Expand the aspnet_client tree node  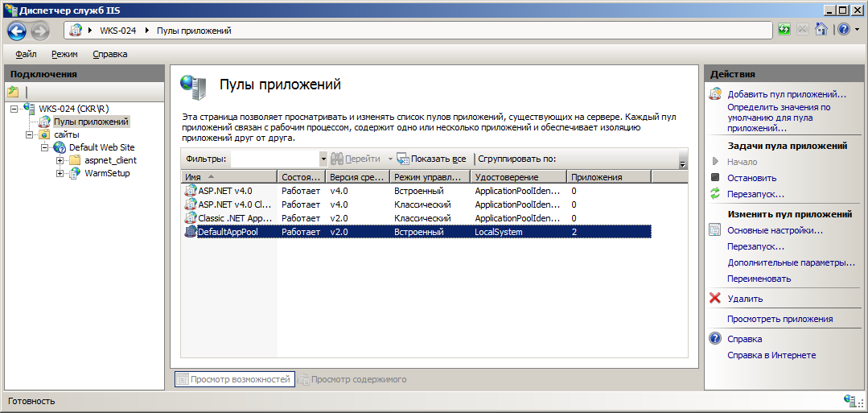60,160
